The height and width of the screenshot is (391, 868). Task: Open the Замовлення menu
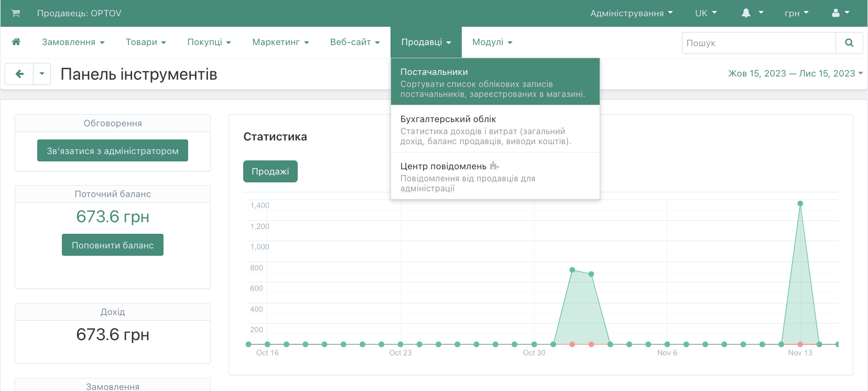coord(73,42)
